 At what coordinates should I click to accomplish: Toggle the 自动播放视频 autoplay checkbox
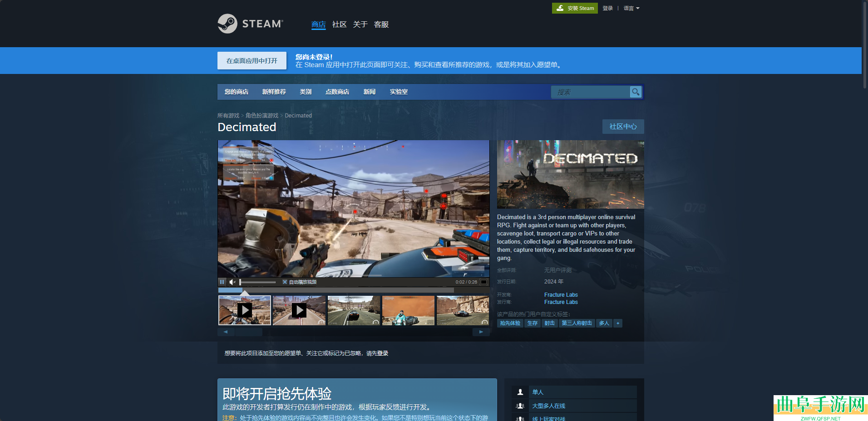(285, 282)
